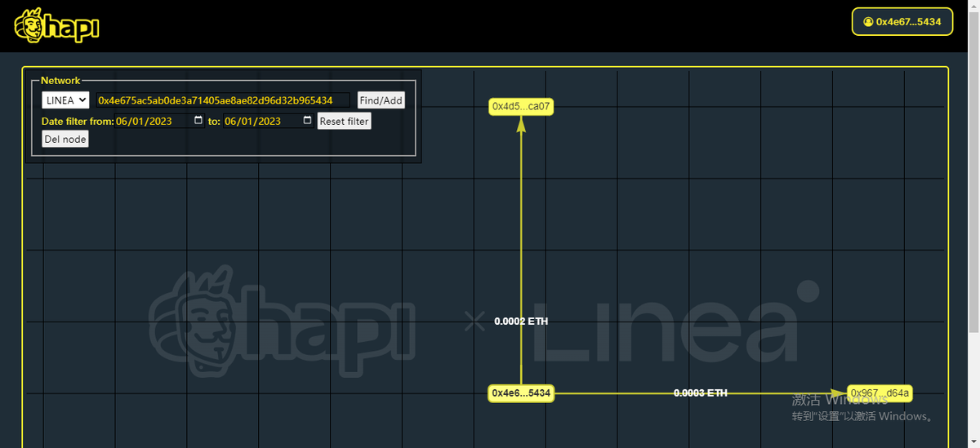Open the 0x4e67...5434 wallet account button

902,22
